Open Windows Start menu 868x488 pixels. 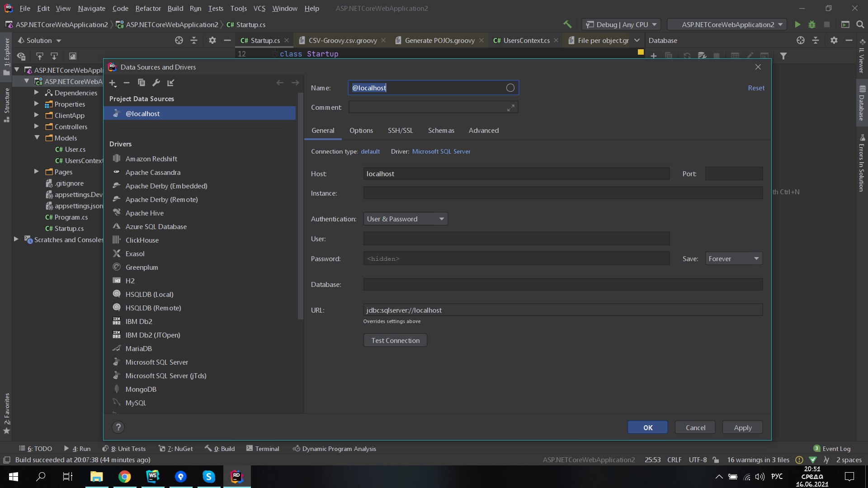coord(14,477)
